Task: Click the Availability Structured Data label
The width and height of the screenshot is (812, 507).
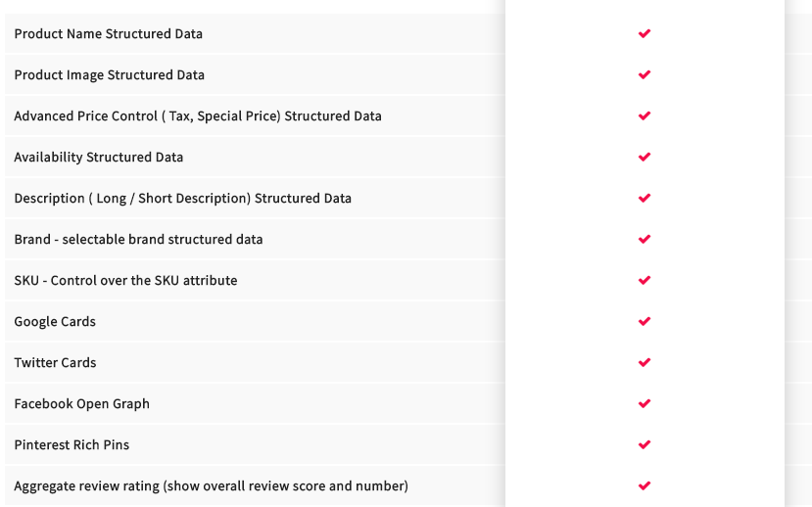Action: 98,158
